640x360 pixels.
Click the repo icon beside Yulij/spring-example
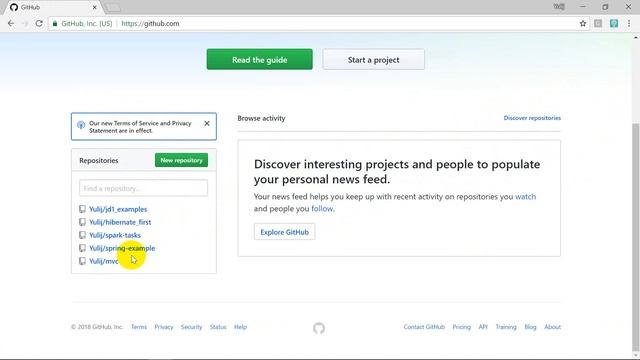coord(82,248)
